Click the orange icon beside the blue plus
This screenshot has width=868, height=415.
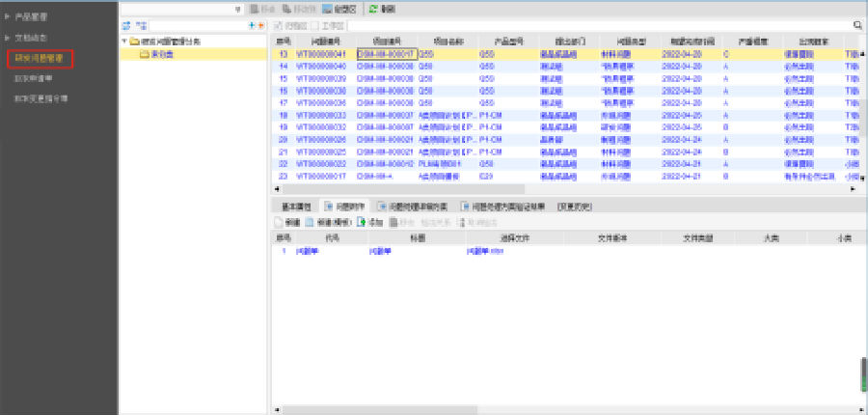(260, 24)
